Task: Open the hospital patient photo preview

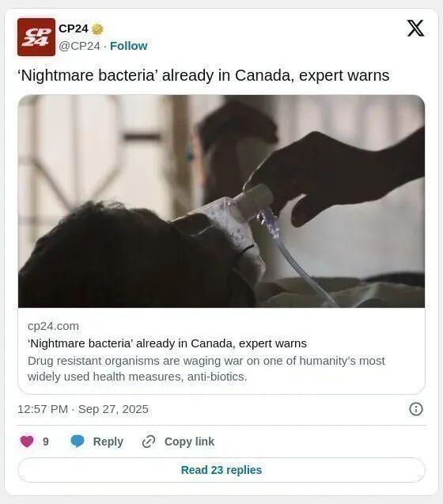Action: [x=221, y=201]
